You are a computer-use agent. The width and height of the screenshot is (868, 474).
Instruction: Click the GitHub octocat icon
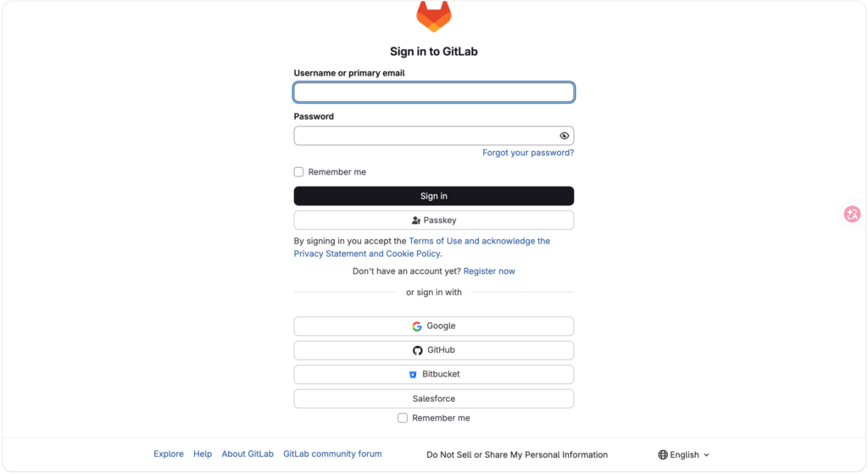pyautogui.click(x=417, y=350)
